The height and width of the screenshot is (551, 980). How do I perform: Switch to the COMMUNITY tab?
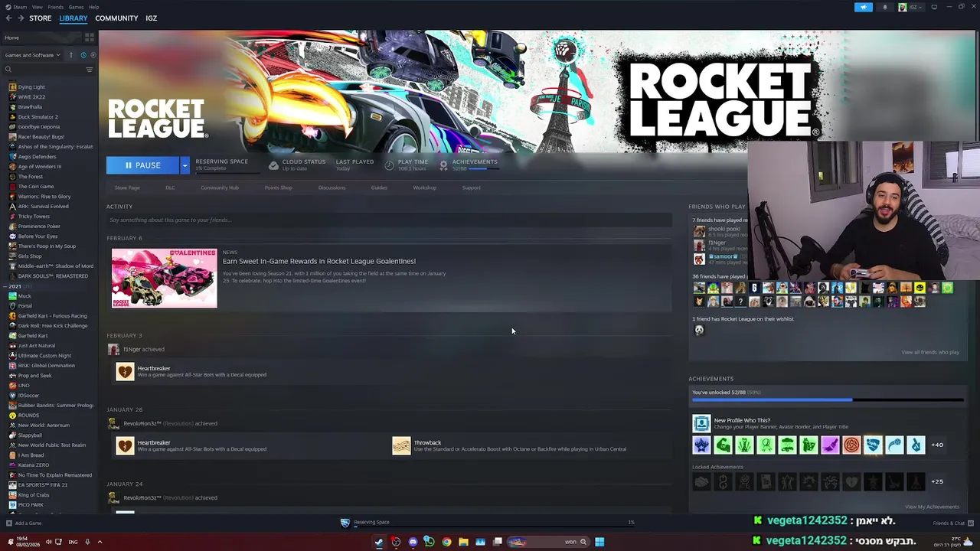point(116,18)
